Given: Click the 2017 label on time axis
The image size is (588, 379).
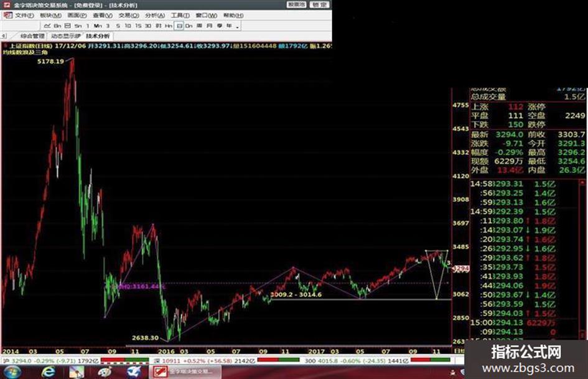Looking at the screenshot, I should point(315,352).
